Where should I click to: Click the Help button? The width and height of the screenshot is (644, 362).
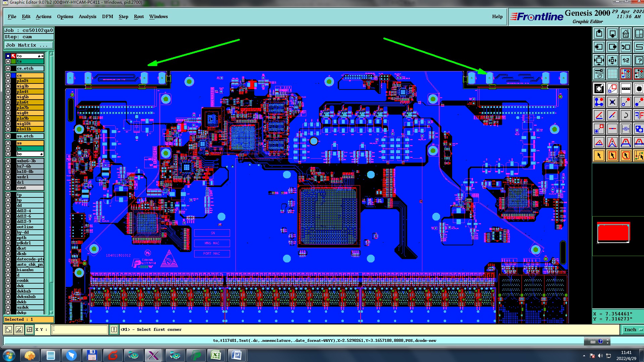[x=497, y=16]
